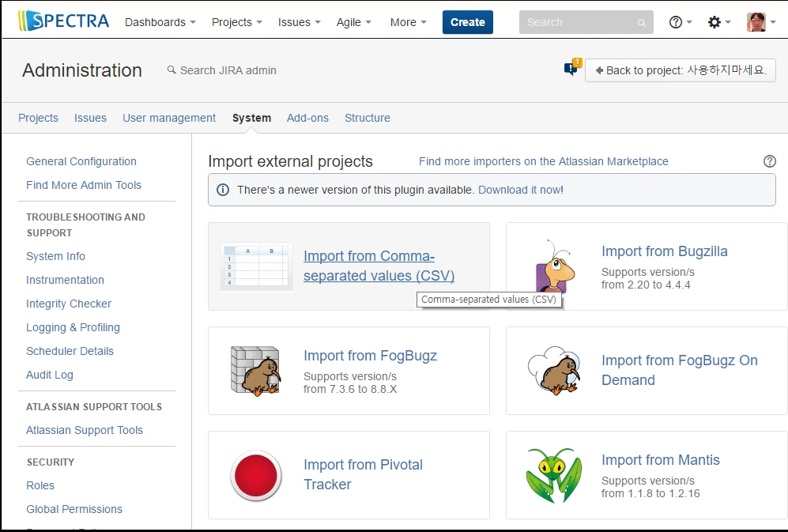Viewport: 788px width, 532px height.
Task: Open Import from Comma-separated values (CSV)
Action: [379, 266]
